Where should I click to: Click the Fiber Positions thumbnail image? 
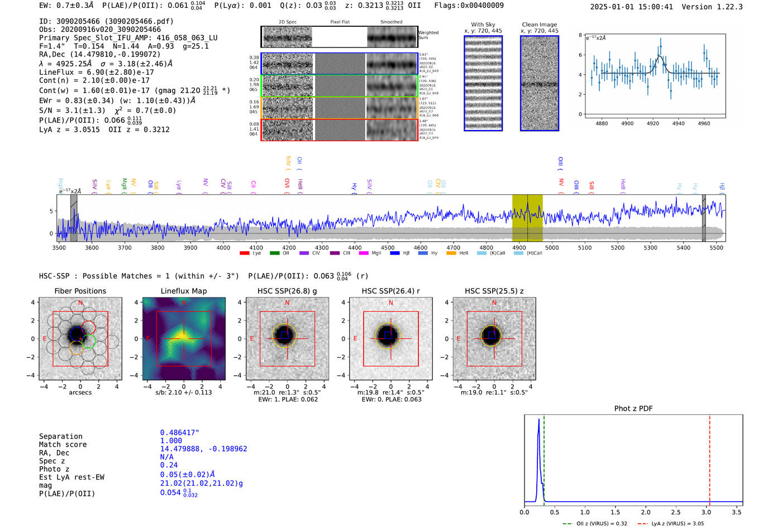80,339
